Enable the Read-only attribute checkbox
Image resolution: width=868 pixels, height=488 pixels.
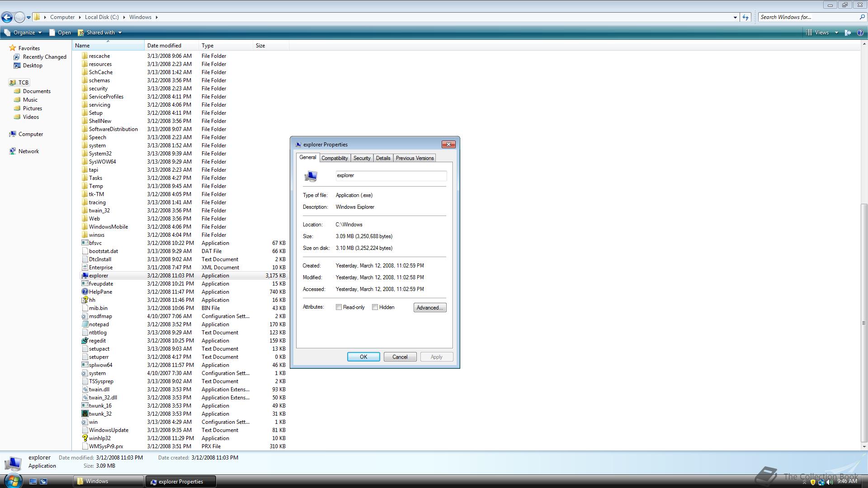(x=339, y=307)
